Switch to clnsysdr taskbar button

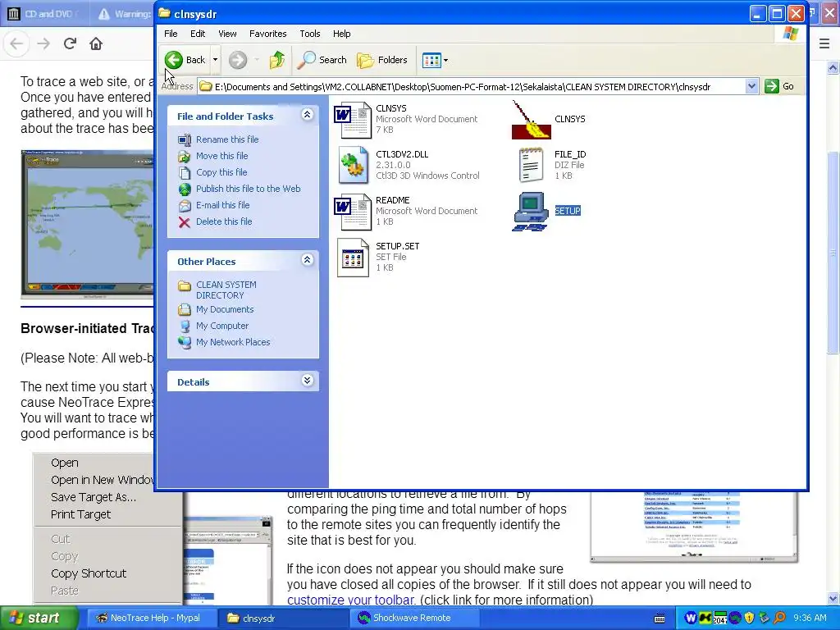284,619
